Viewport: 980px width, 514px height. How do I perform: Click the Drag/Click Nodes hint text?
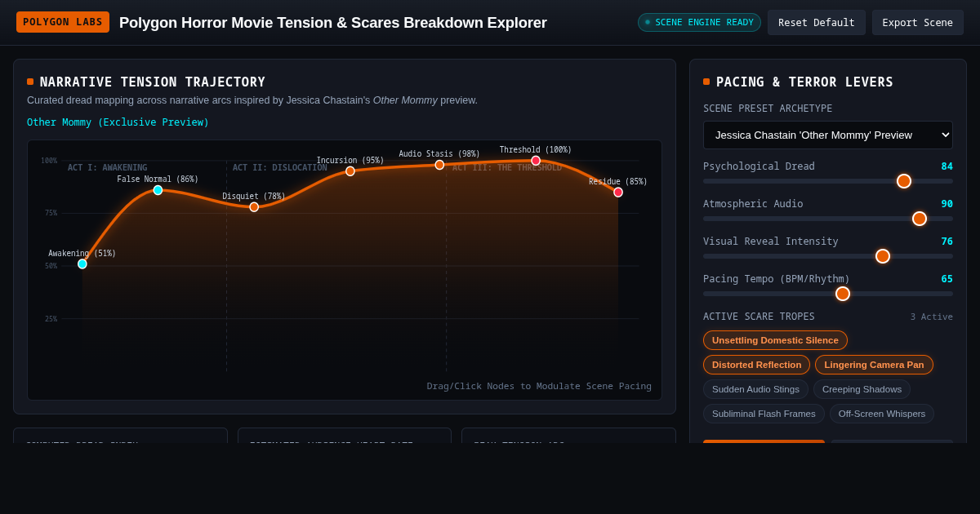pyautogui.click(x=539, y=387)
